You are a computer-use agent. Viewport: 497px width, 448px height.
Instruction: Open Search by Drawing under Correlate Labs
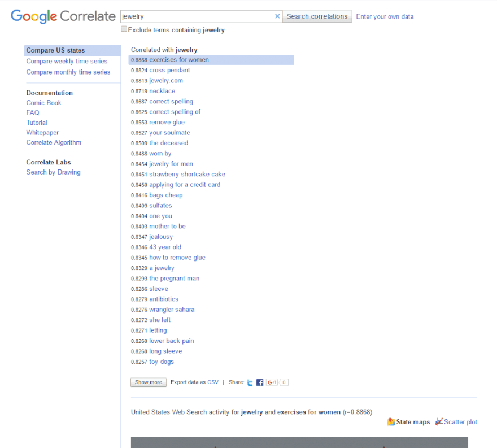click(x=53, y=172)
